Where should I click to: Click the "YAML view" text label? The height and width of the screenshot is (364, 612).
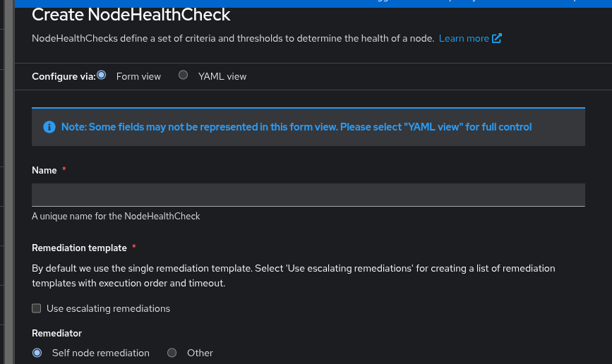point(222,76)
